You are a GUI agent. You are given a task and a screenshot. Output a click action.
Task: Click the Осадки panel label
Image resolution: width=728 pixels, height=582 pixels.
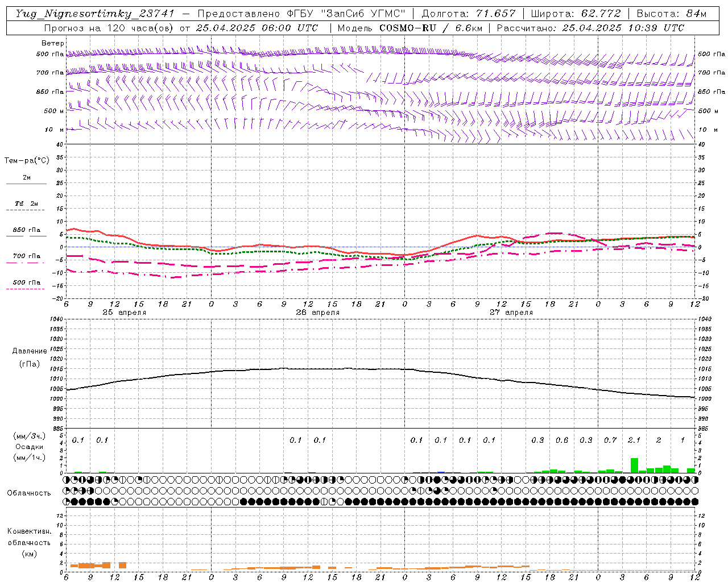click(x=30, y=447)
